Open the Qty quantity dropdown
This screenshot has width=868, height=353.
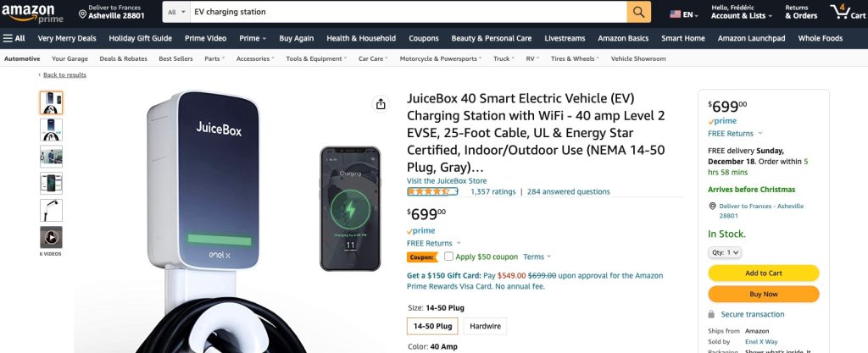coord(725,252)
